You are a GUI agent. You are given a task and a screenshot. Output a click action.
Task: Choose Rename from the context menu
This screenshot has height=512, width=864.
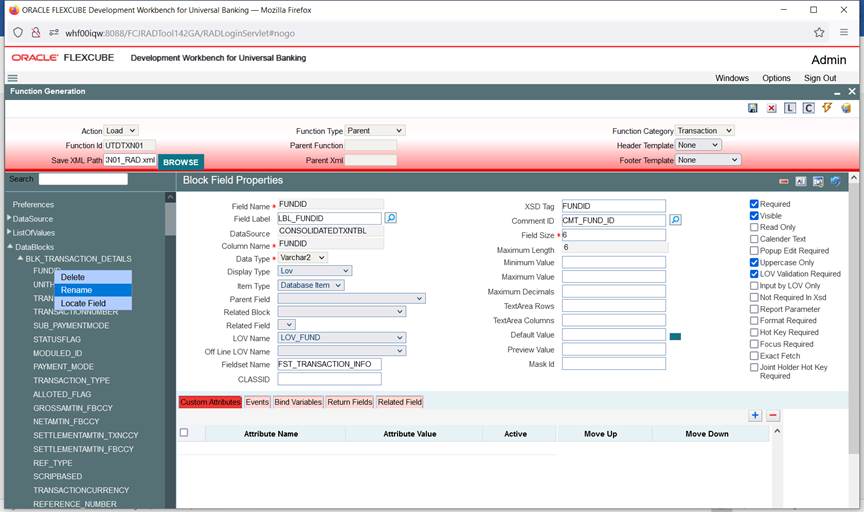pos(93,290)
